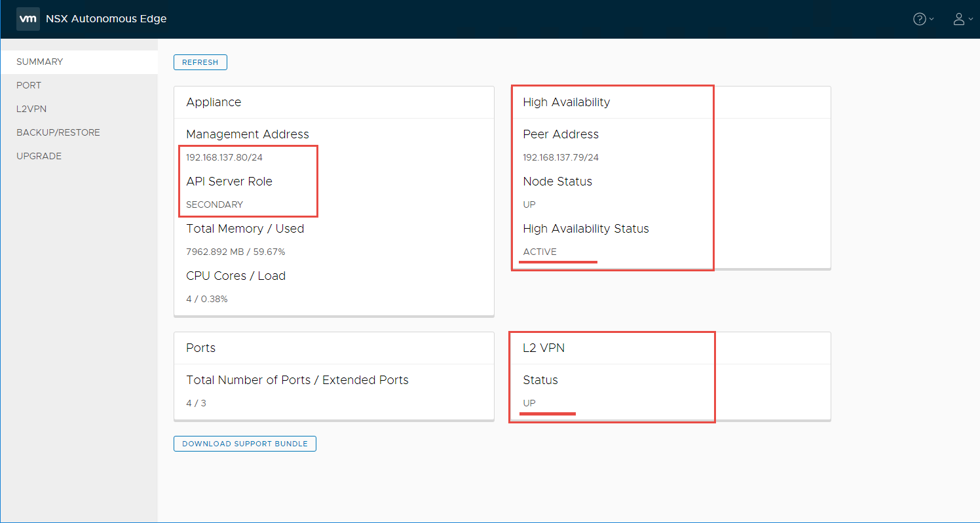
Task: Open the PORT section in sidebar
Action: point(29,85)
